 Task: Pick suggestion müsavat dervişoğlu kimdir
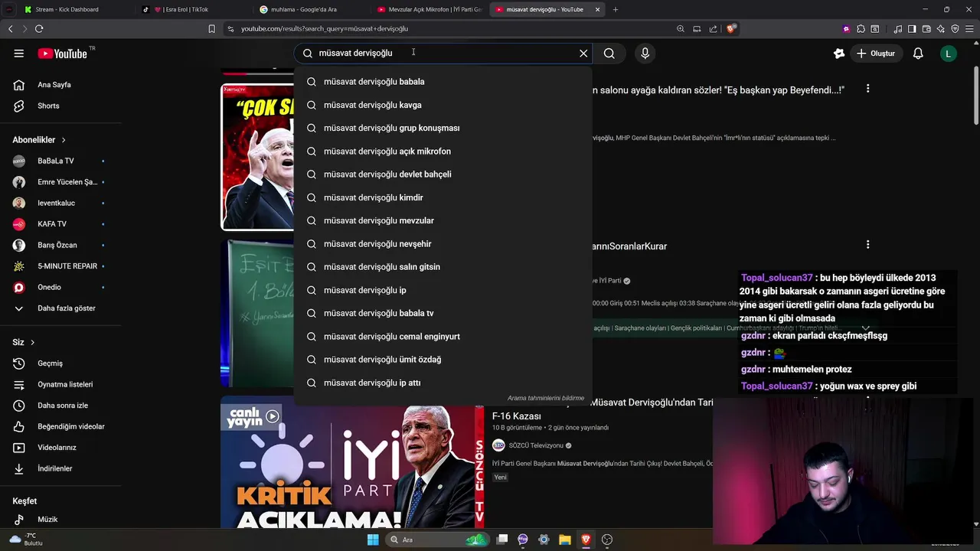click(x=443, y=197)
